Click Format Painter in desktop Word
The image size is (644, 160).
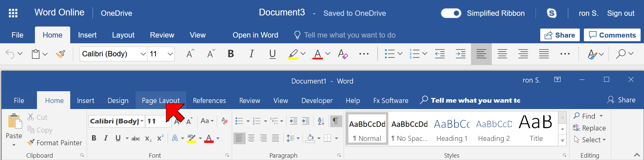pos(54,143)
